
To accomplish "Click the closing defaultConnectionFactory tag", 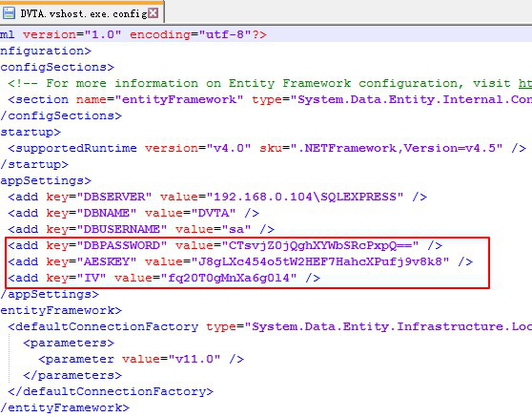I will [x=111, y=391].
